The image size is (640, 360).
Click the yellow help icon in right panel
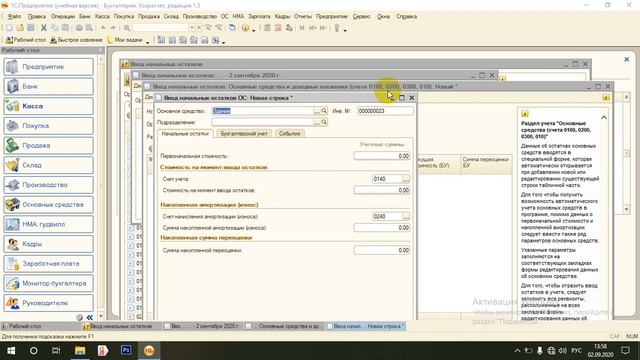[x=525, y=114]
